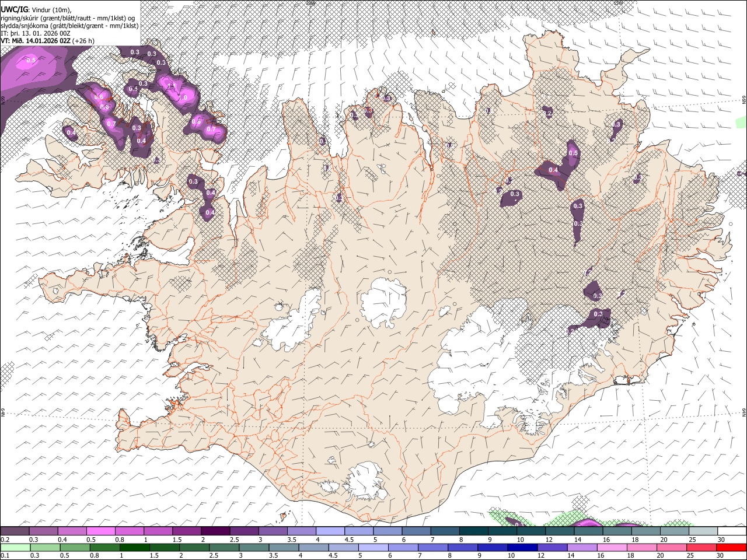Click the '1.1' snowfall value on the map
This screenshot has width=747, height=560.
[x=171, y=86]
